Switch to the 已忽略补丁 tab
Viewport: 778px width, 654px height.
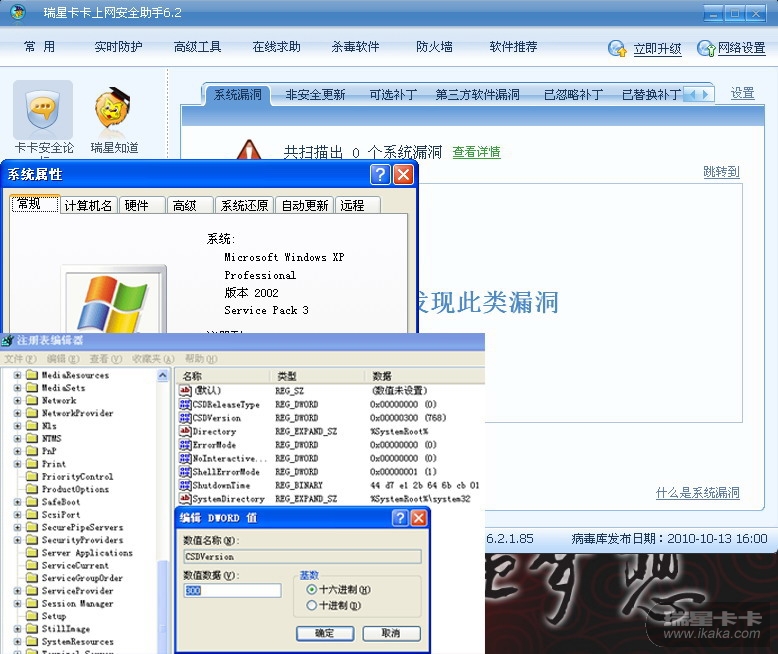[x=574, y=94]
